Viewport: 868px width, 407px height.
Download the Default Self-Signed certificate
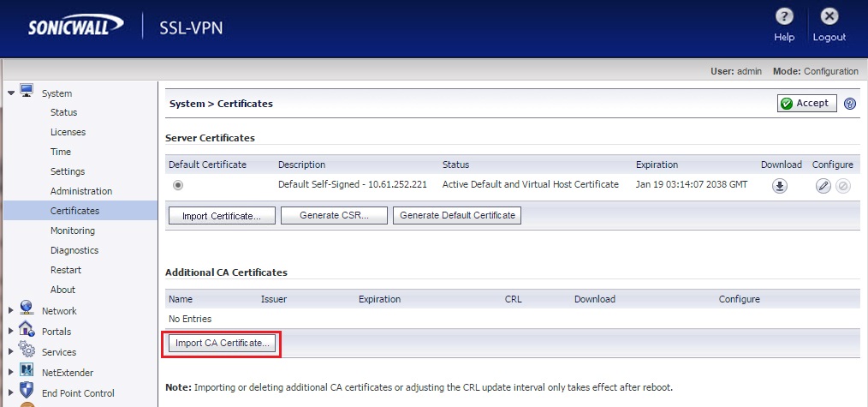pos(780,186)
